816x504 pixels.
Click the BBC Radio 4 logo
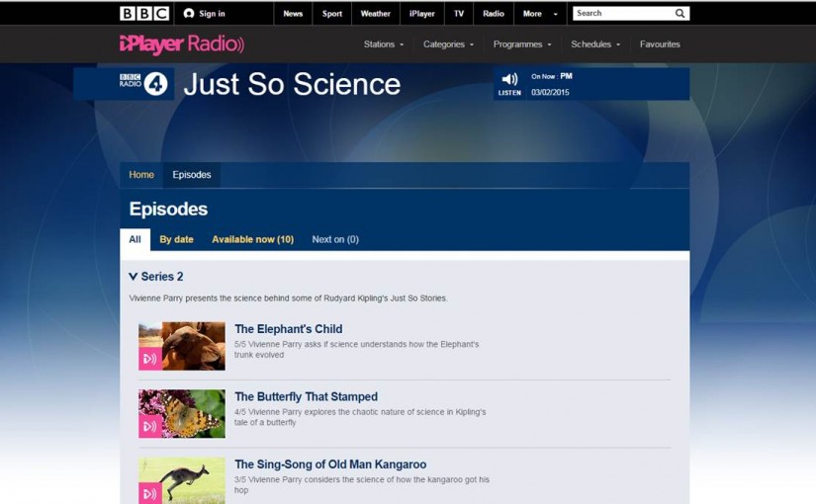pyautogui.click(x=143, y=84)
